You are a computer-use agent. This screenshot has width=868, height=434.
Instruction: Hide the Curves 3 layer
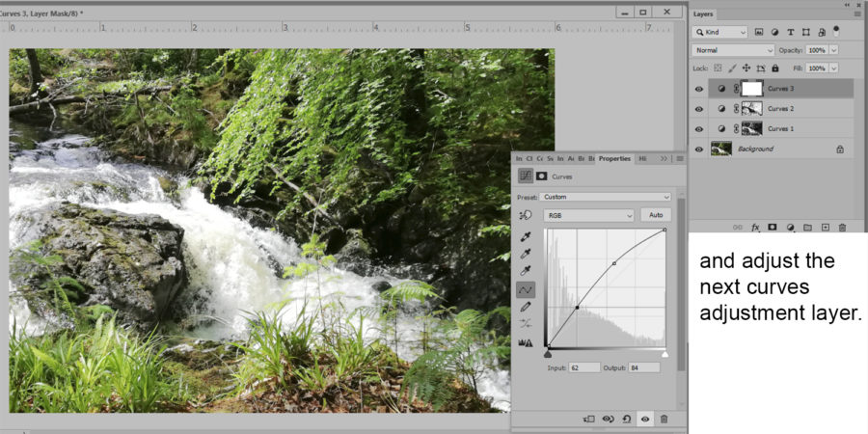pyautogui.click(x=699, y=89)
